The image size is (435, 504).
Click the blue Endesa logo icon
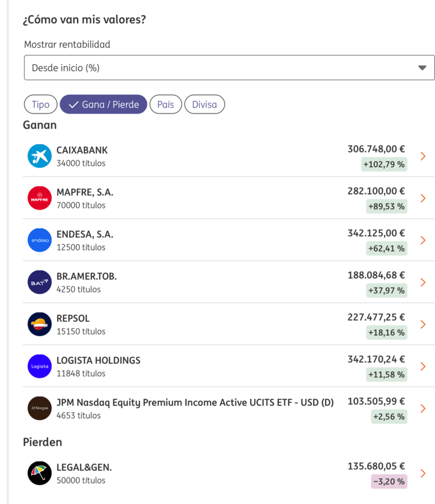tap(40, 240)
